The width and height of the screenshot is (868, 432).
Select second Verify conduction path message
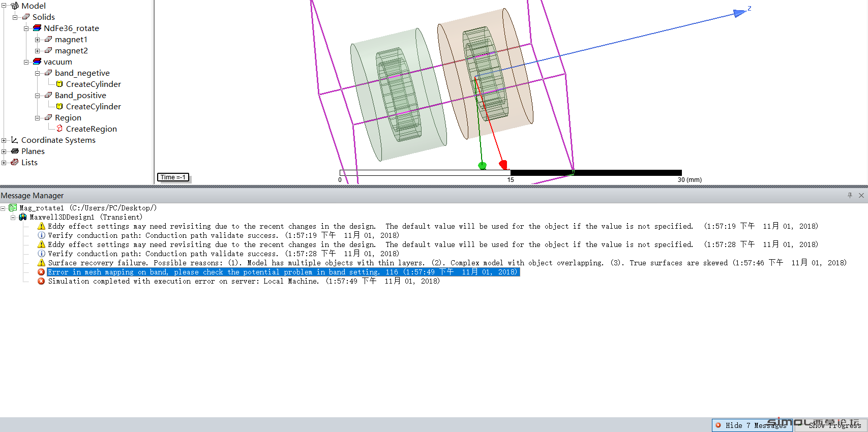[x=224, y=254]
